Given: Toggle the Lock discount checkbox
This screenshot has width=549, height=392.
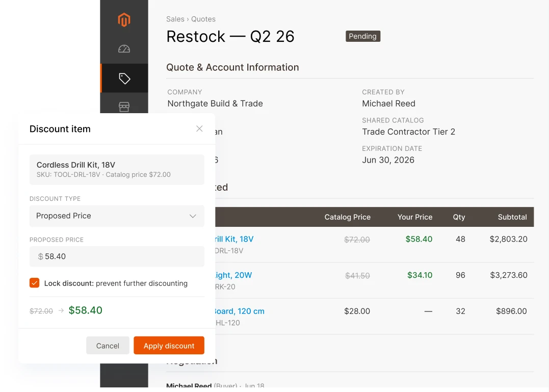Looking at the screenshot, I should click(34, 283).
